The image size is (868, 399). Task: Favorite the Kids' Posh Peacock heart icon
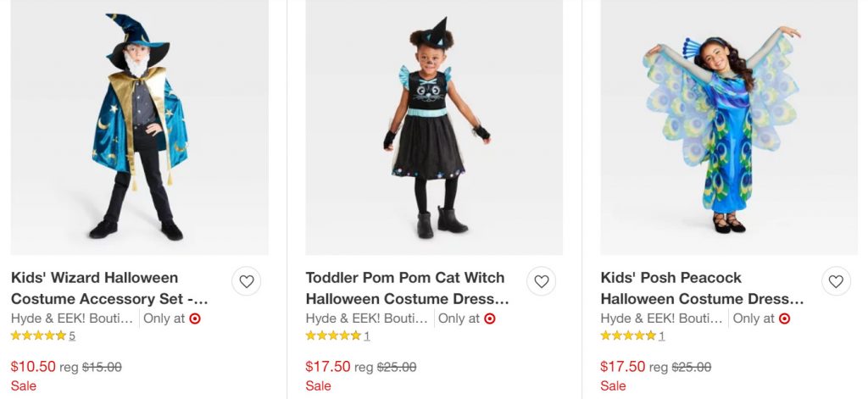(836, 281)
